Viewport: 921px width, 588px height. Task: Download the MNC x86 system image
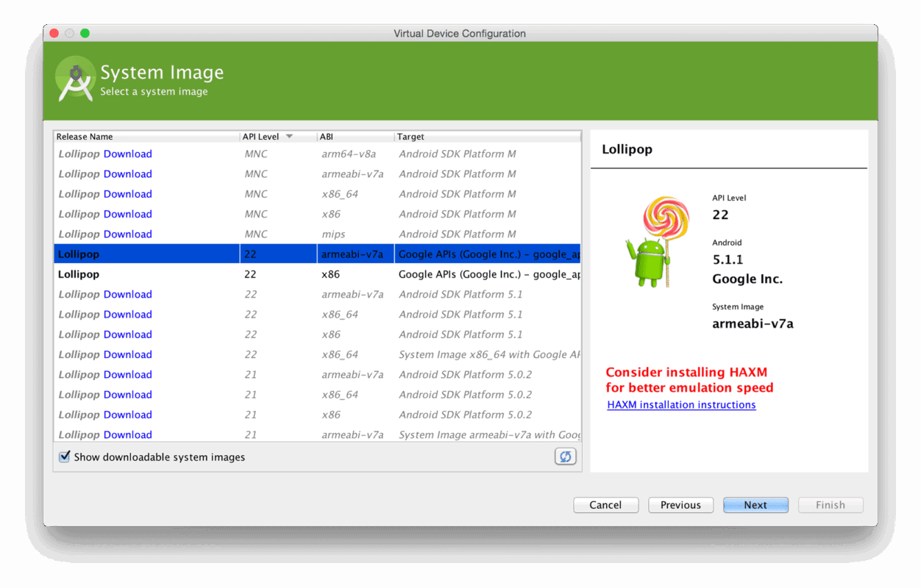tap(127, 214)
